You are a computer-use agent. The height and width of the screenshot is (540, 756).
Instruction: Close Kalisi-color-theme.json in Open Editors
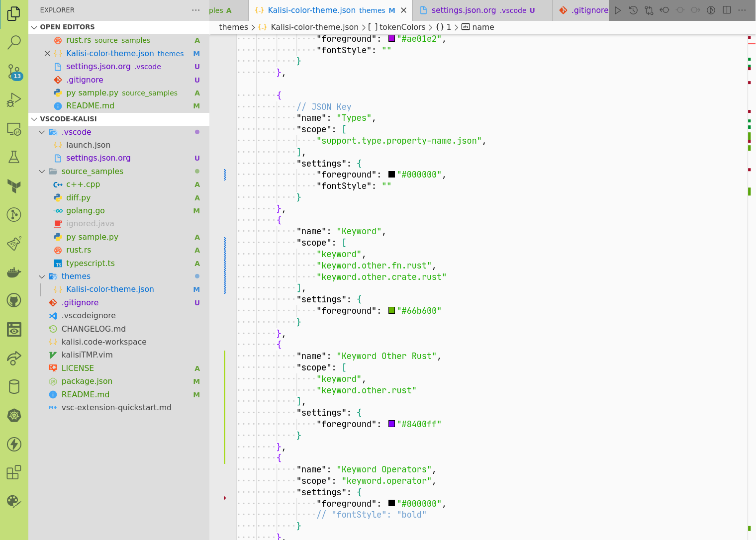47,53
